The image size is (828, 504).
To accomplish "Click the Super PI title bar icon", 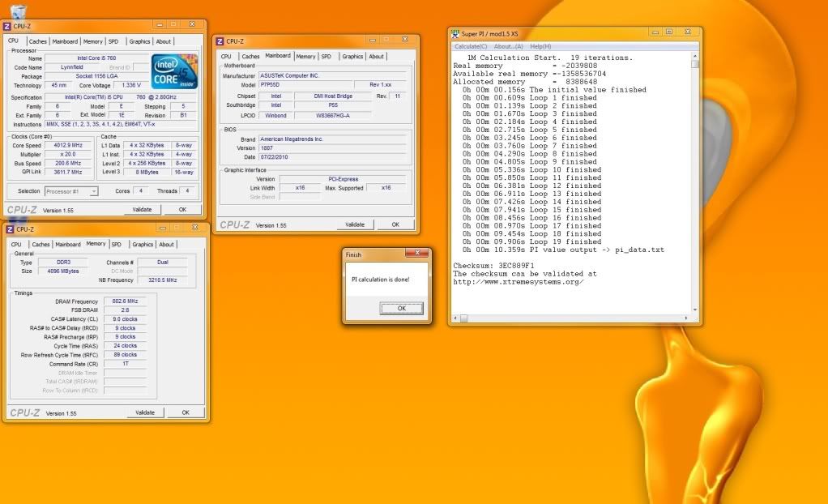I will (x=456, y=32).
